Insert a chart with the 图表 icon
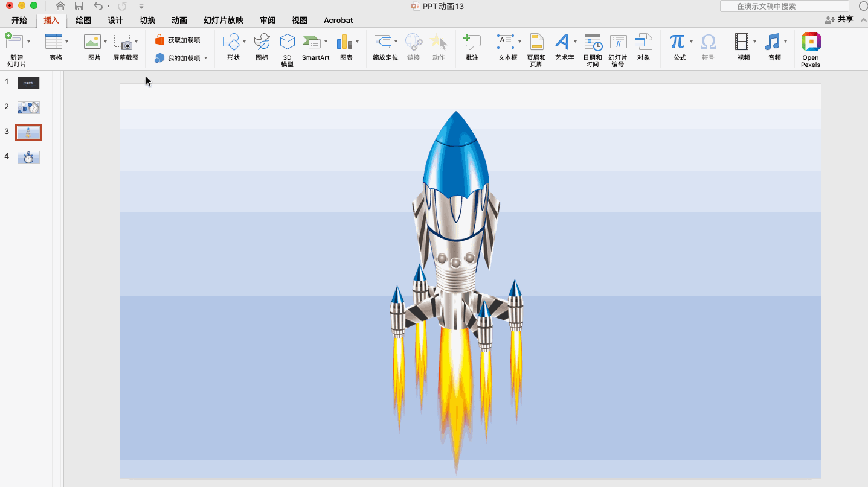 click(x=344, y=42)
